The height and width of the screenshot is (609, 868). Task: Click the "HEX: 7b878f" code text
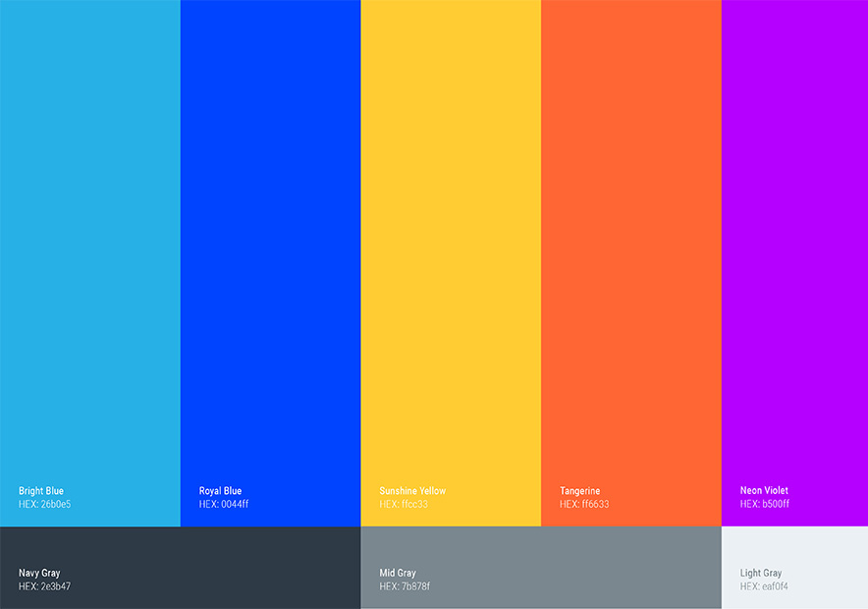tap(405, 586)
